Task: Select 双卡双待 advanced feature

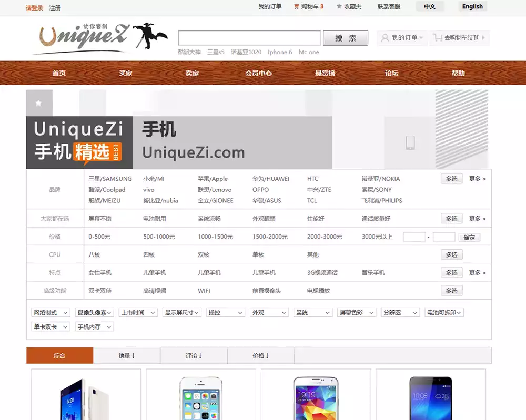Action: pos(99,291)
